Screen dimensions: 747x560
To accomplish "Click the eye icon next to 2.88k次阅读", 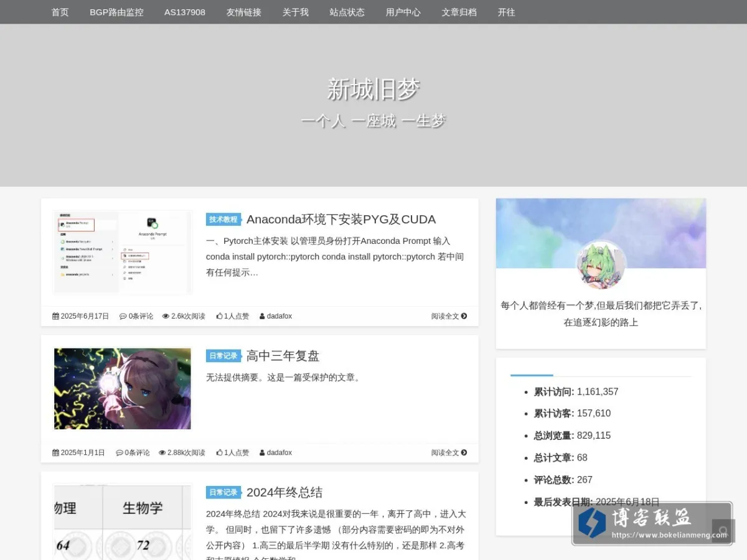I will (x=162, y=452).
